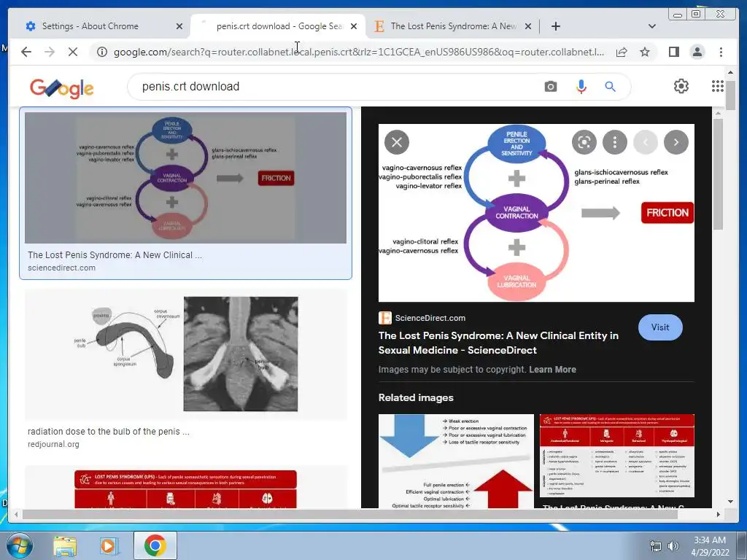Screen dimensions: 747x560
Task: Submit search with magnifier icon
Action: (611, 87)
